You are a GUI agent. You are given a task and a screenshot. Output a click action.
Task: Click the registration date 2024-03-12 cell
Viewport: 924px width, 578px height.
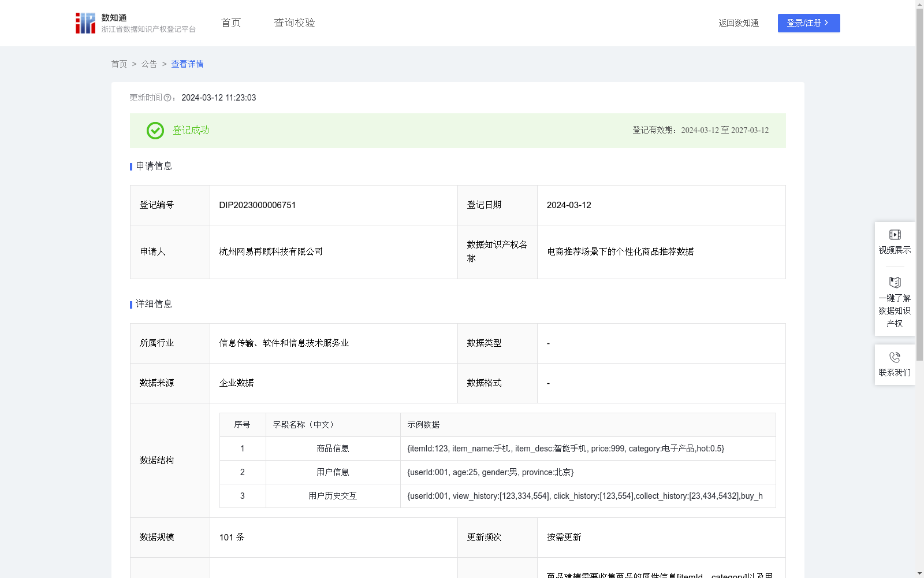tap(661, 205)
